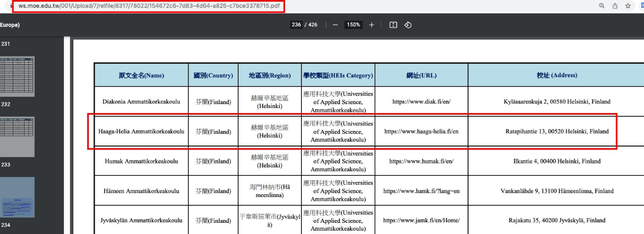Click address Ilkantie 4, 00400 Helsinki
Screen dimensions: 644x234
(557, 161)
